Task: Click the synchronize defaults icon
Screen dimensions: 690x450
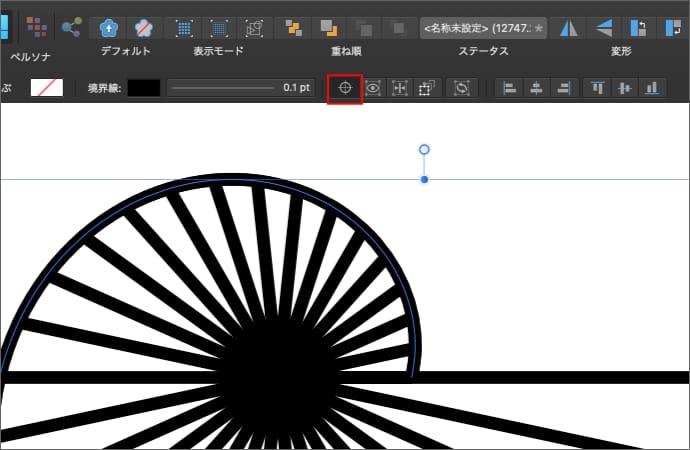Action: click(109, 28)
